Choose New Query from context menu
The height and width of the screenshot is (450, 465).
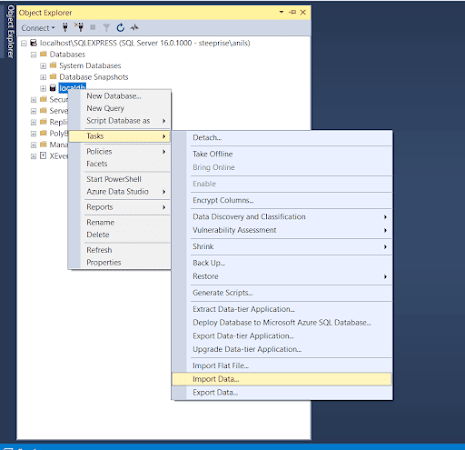click(x=120, y=108)
